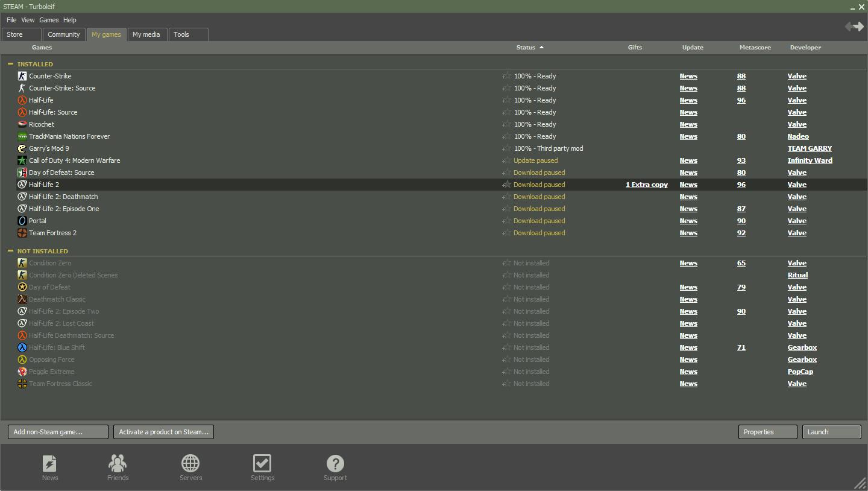
Task: Click the Garry's Mod 9 icon
Action: (22, 148)
